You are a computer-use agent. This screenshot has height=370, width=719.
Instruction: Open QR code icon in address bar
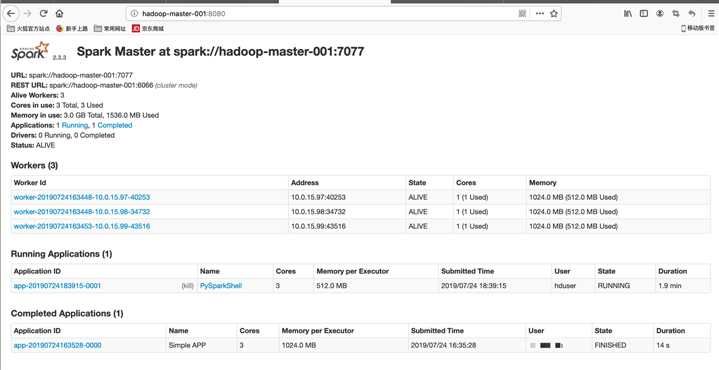coord(522,14)
